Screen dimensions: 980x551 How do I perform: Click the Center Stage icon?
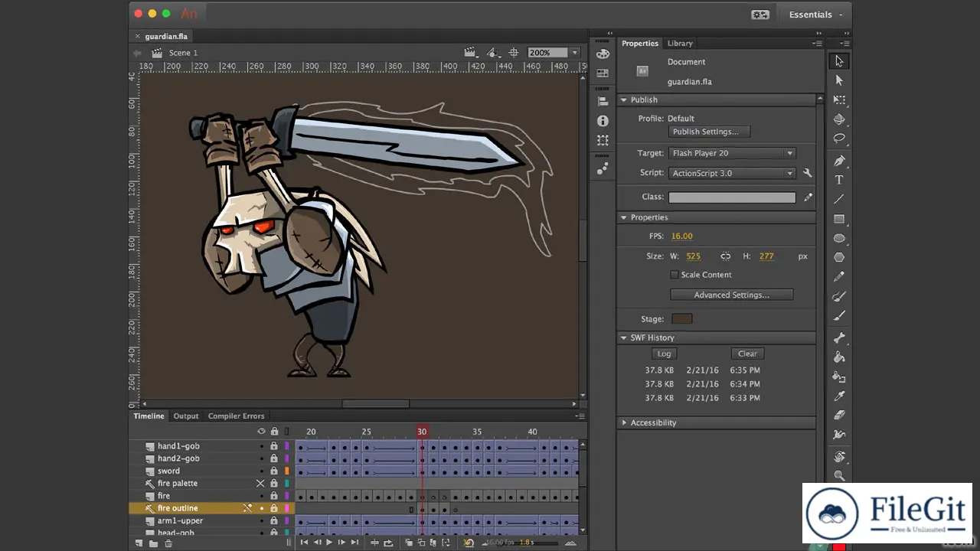click(x=513, y=53)
